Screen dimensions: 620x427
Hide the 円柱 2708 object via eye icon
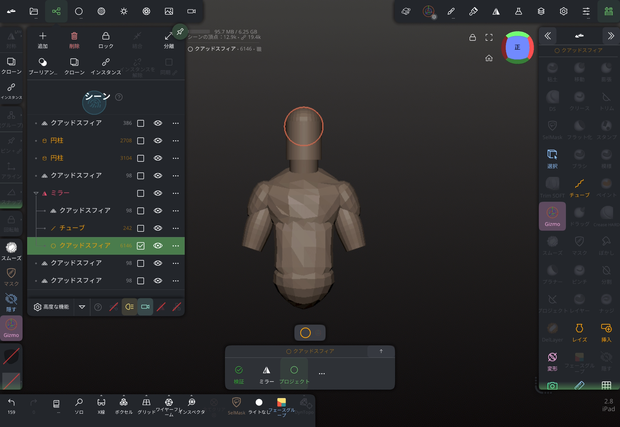point(158,140)
